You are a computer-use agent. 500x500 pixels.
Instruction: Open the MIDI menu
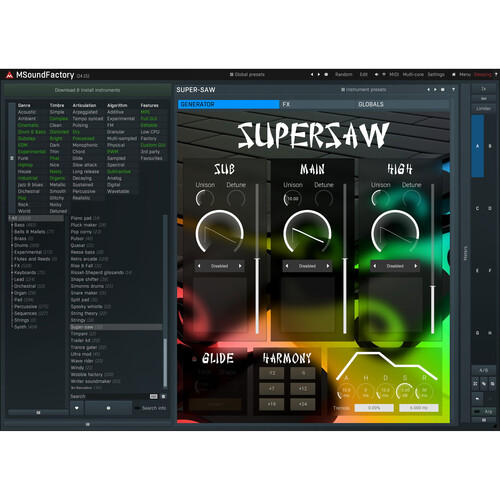pos(394,75)
